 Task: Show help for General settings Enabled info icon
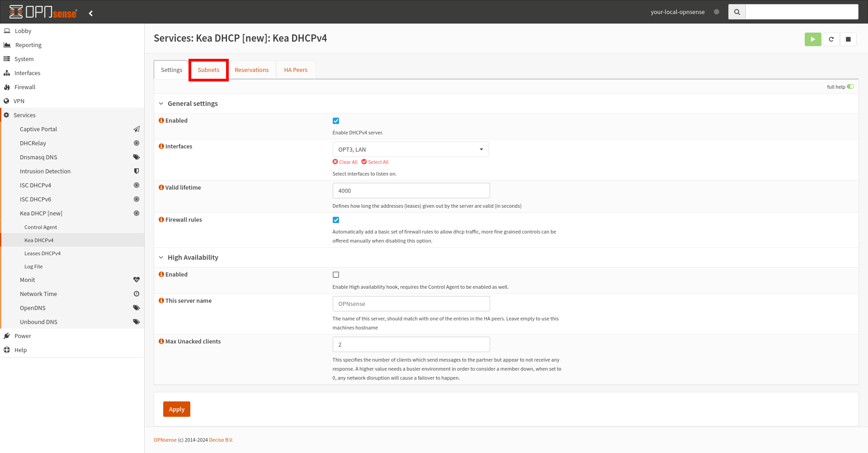tap(161, 120)
